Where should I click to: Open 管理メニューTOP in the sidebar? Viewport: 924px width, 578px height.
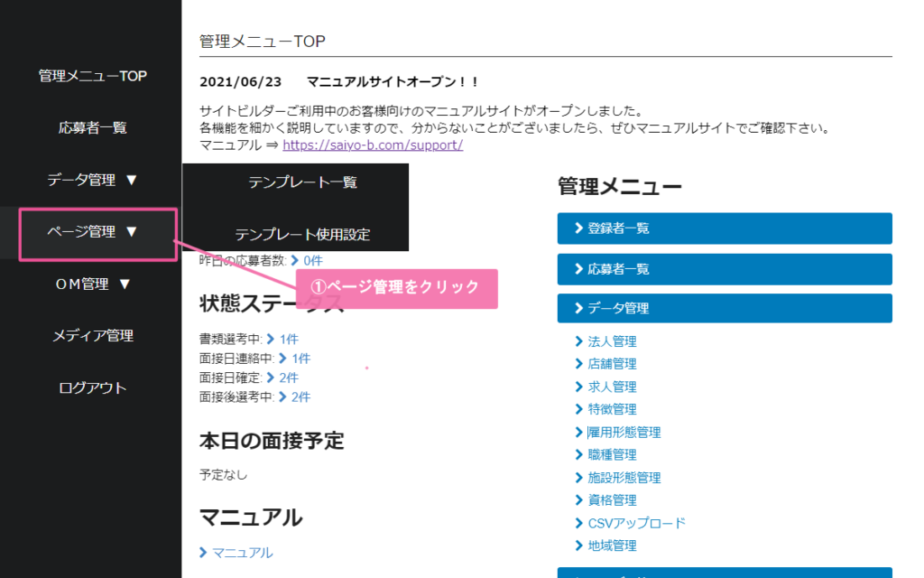click(93, 76)
